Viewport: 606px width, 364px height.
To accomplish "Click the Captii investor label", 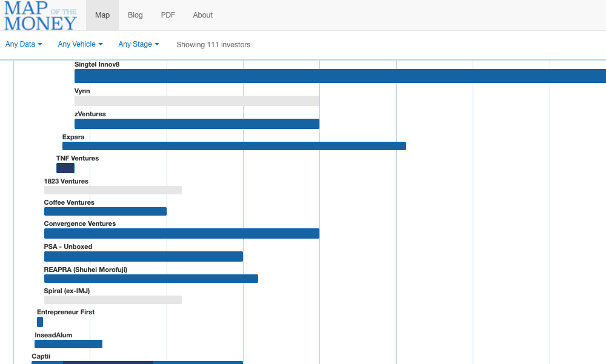I will (41, 356).
